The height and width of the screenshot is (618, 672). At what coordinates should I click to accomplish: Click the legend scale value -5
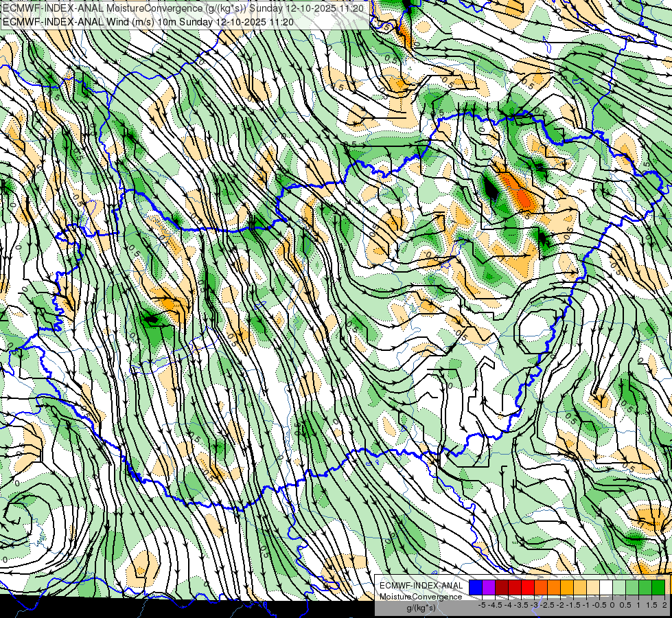[x=482, y=605]
